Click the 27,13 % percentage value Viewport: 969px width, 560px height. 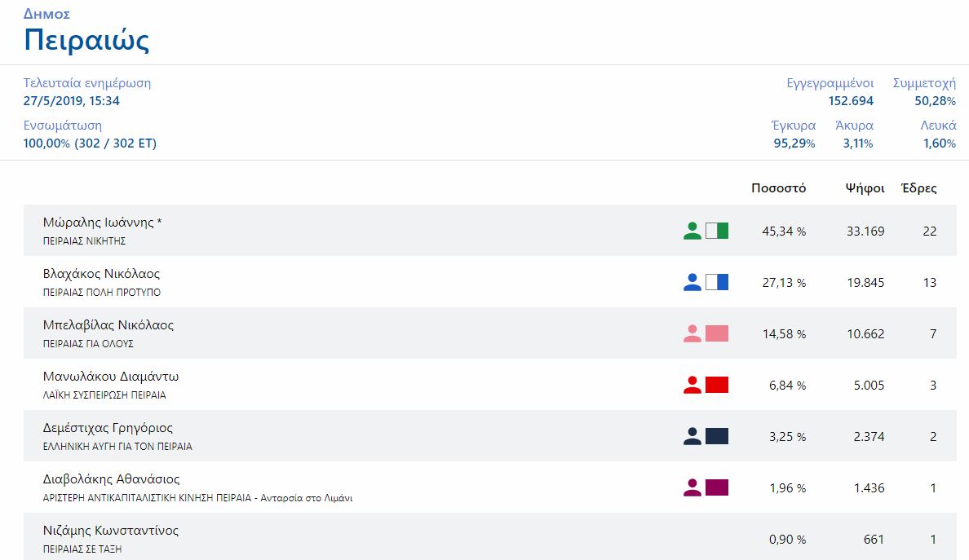(784, 283)
